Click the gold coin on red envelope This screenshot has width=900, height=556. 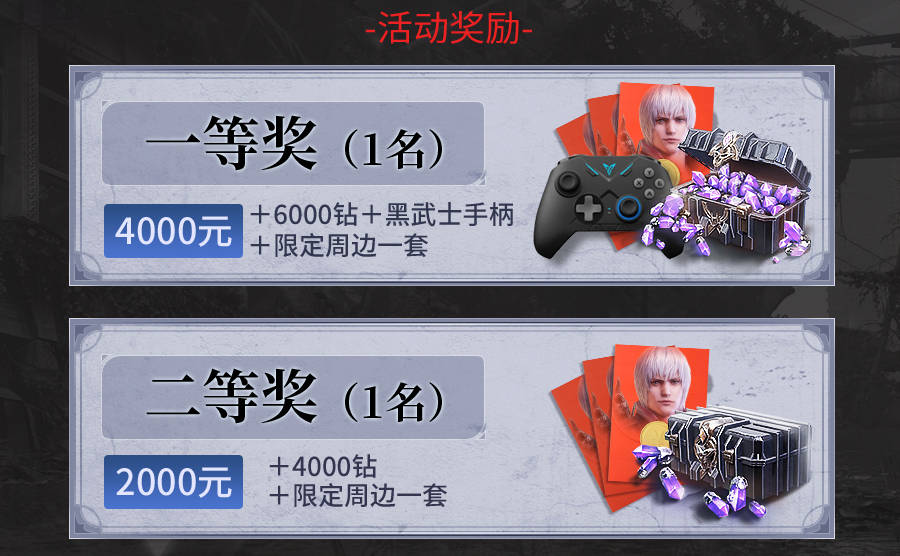pos(654,433)
